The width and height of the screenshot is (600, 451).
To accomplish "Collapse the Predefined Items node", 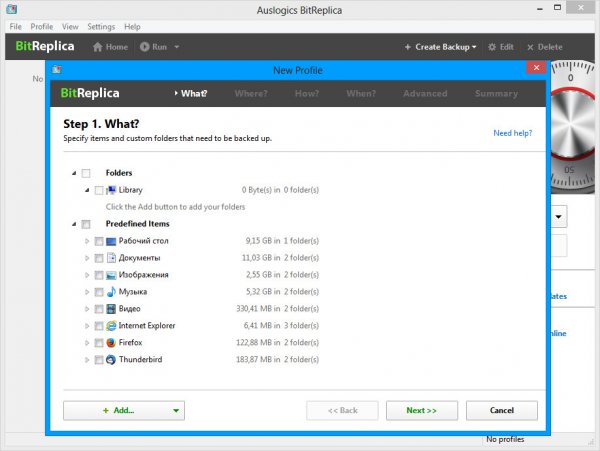I will coord(74,224).
